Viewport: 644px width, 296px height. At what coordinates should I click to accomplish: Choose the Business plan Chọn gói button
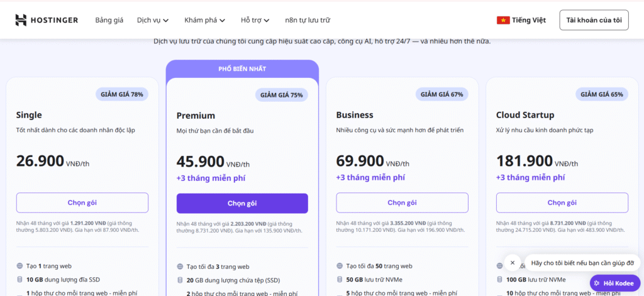point(402,202)
